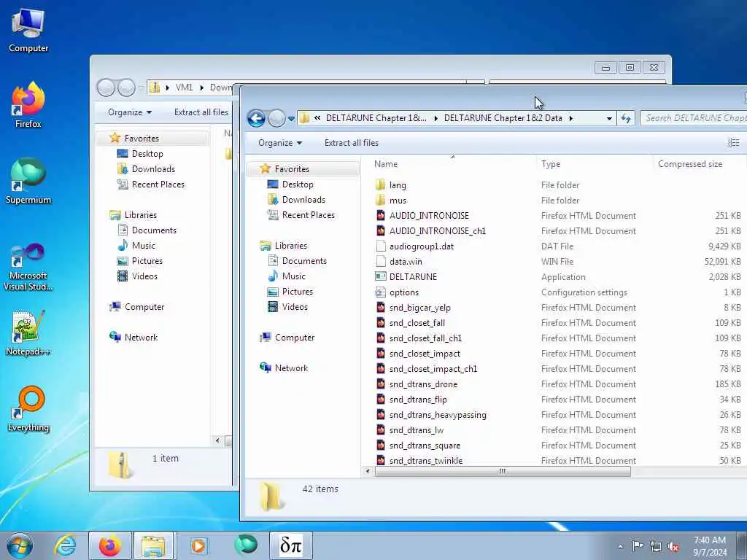Image resolution: width=747 pixels, height=560 pixels.
Task: Click the Search DELTARUNE Chapter field
Action: pyautogui.click(x=693, y=118)
